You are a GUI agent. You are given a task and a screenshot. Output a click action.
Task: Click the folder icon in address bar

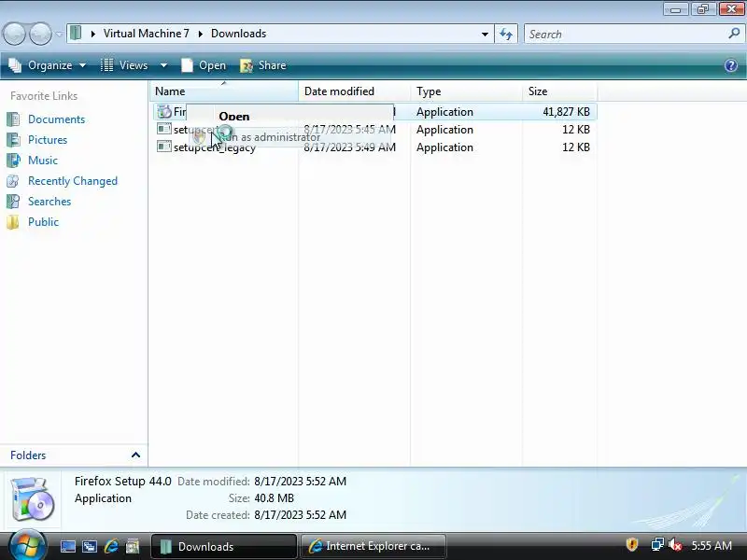76,34
